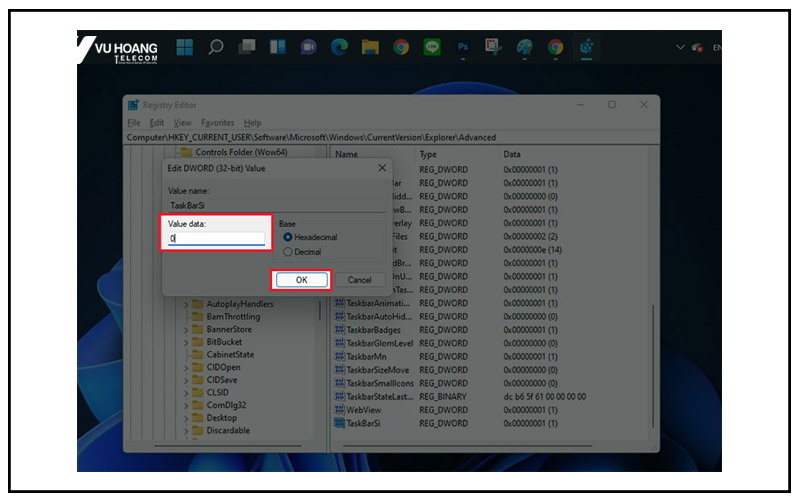The height and width of the screenshot is (500, 800).
Task: Expand the ComDlg32 key
Action: (186, 406)
